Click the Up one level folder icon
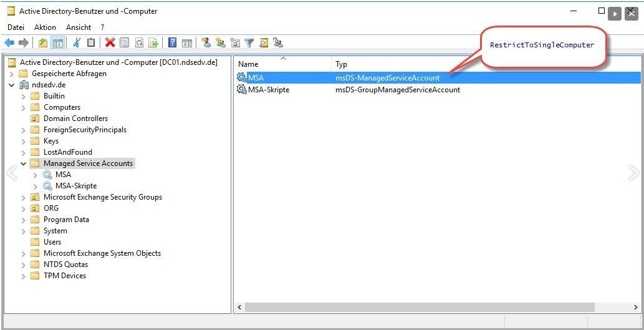 [42, 42]
